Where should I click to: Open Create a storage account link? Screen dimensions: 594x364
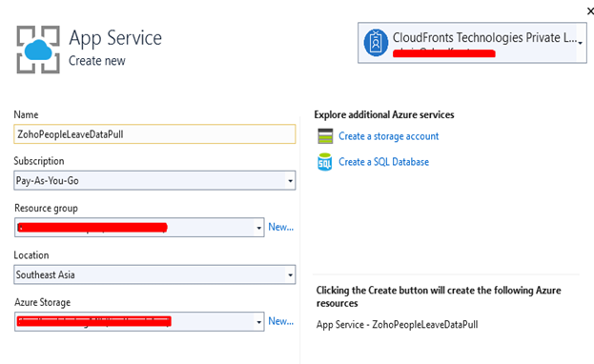point(389,136)
